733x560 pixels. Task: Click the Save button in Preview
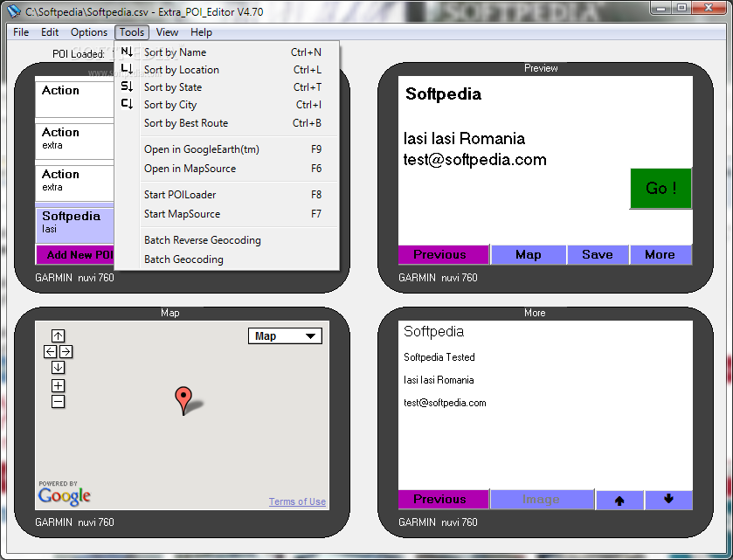tap(598, 255)
